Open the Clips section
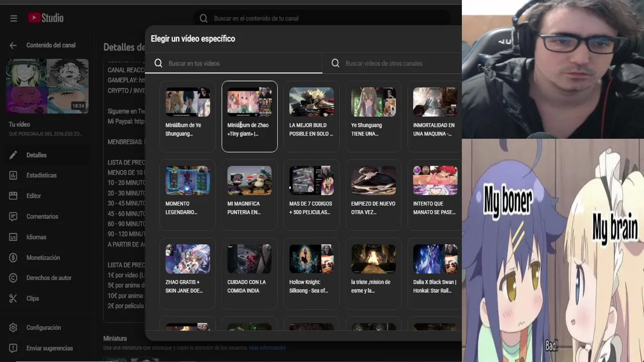 coord(46,299)
